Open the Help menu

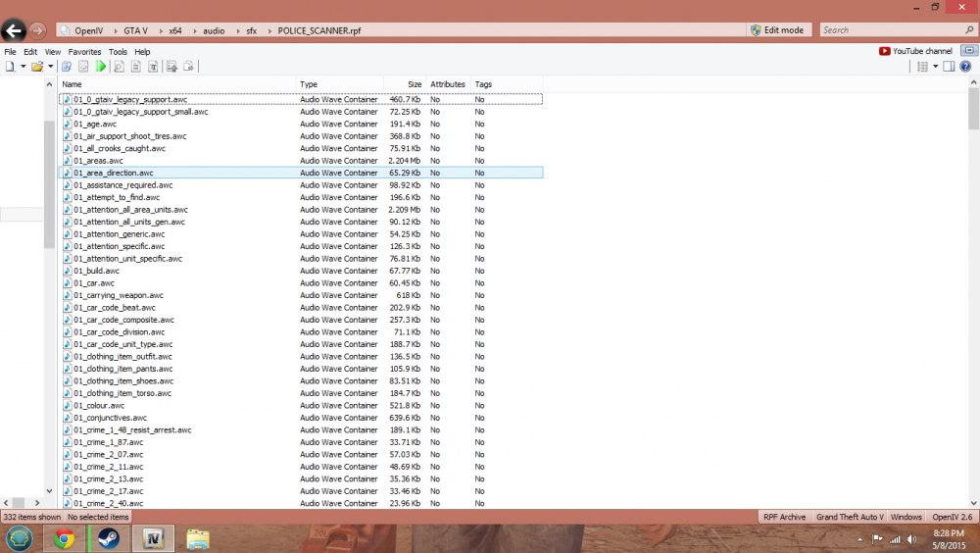click(x=142, y=52)
